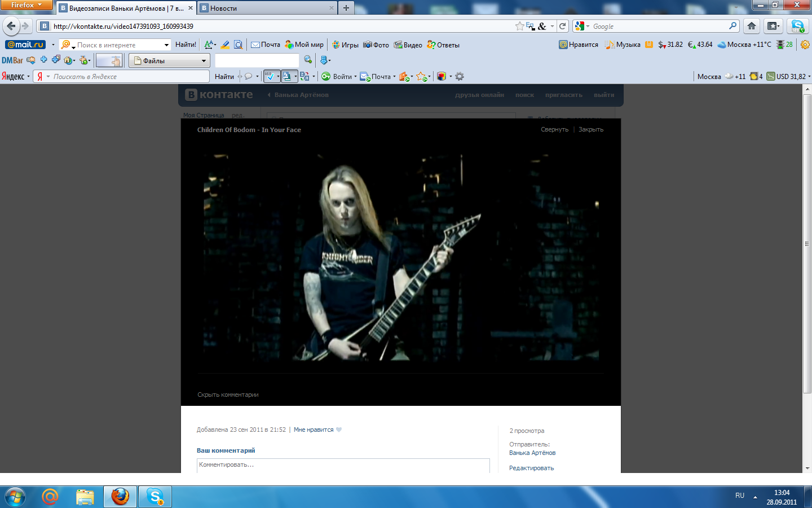
Task: Expand the Mail.ru search suggestions dropdown
Action: 166,45
